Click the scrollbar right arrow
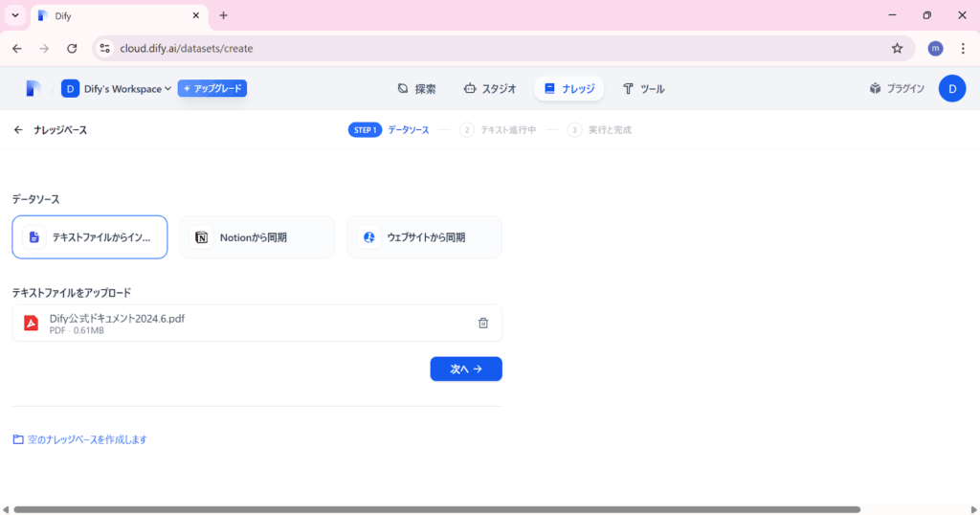980x515 pixels. click(x=973, y=510)
